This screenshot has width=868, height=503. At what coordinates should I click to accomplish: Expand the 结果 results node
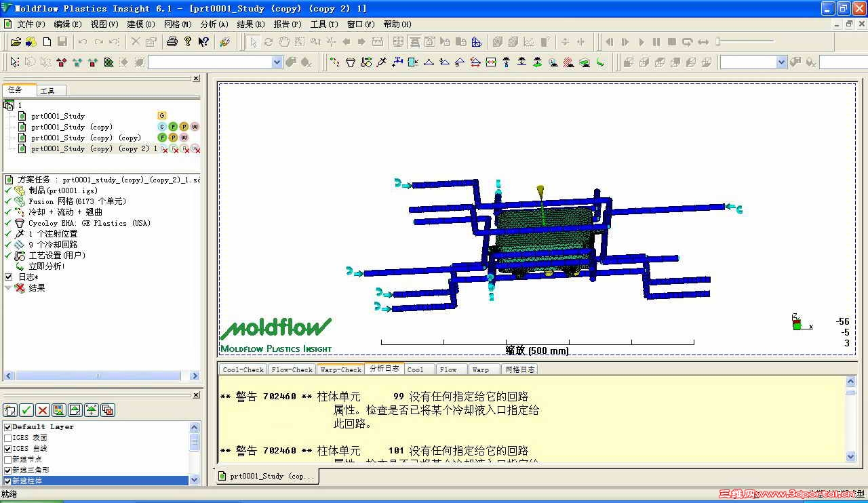pos(8,287)
